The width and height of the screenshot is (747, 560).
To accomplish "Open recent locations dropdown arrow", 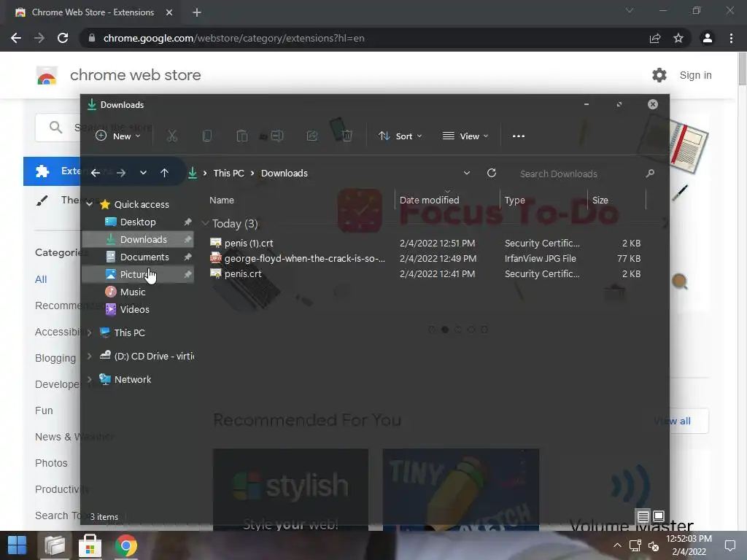I will coord(143,173).
